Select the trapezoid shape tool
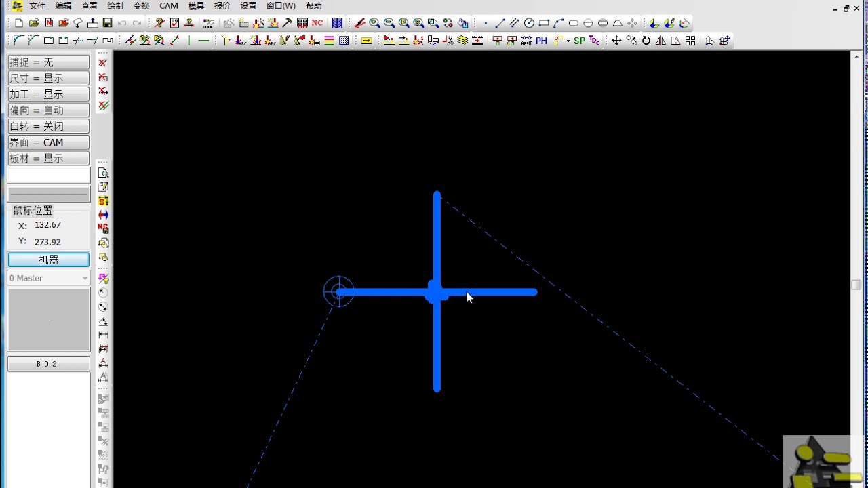The image size is (868, 488). click(x=618, y=23)
